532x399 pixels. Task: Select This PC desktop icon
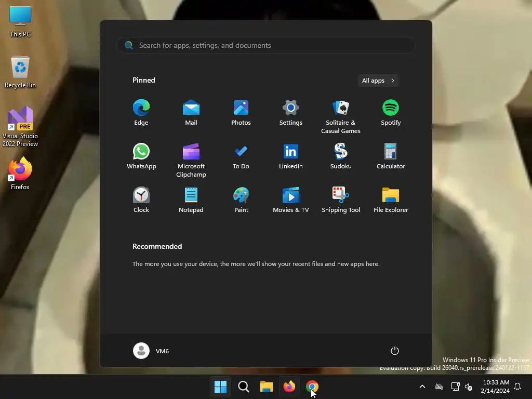tap(20, 22)
